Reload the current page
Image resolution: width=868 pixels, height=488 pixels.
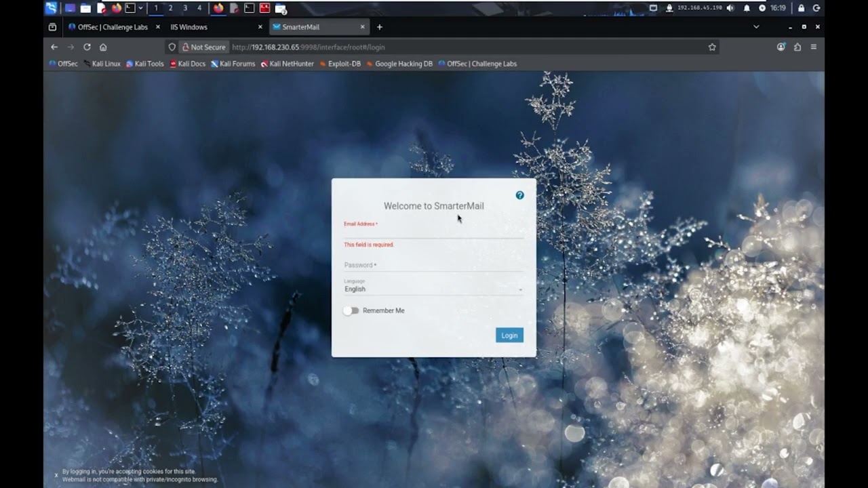(x=87, y=47)
